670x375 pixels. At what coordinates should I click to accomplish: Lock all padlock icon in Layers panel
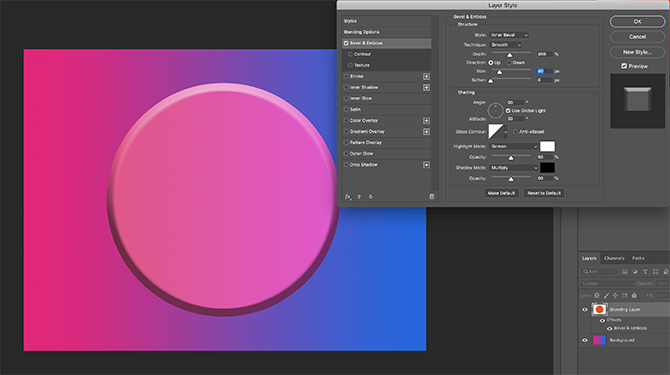tap(634, 295)
